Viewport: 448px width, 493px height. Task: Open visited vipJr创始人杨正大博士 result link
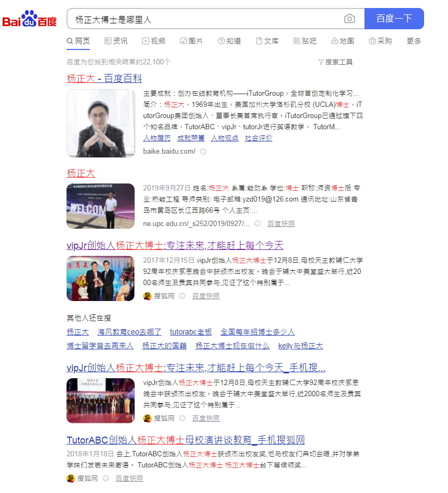tap(175, 245)
